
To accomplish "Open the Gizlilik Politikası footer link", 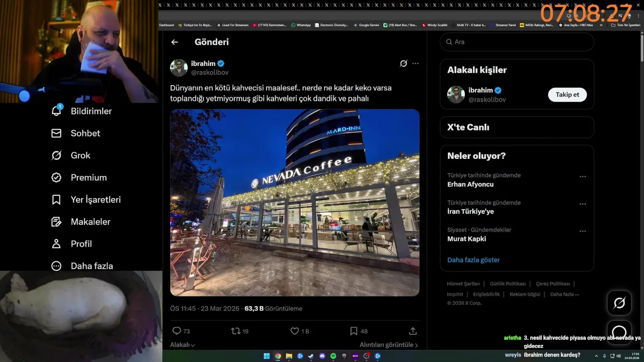I will point(508,284).
